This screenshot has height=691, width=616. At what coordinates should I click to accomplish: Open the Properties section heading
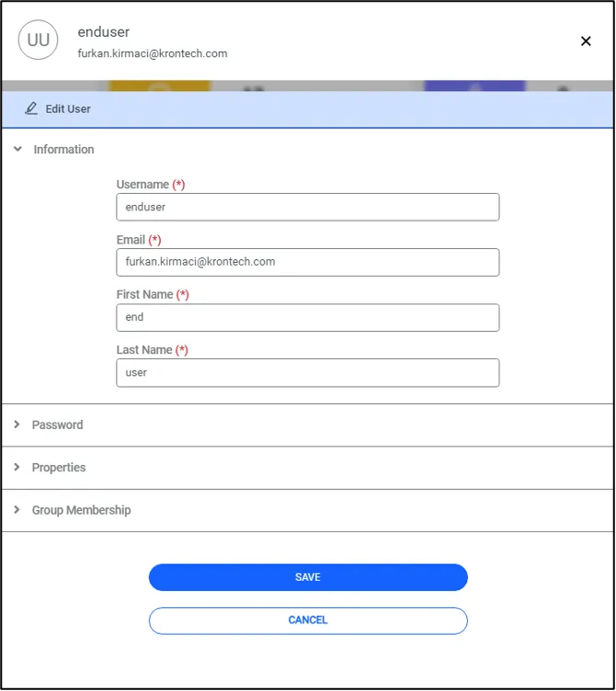59,468
